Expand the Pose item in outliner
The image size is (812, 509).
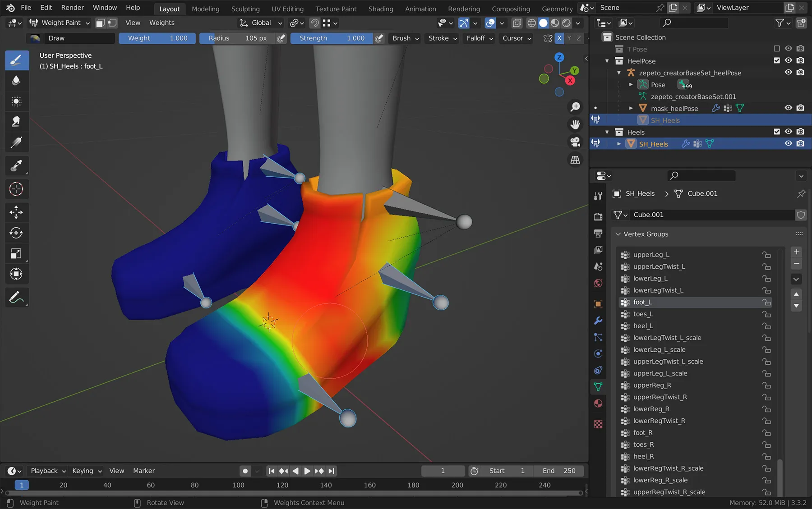tap(631, 84)
